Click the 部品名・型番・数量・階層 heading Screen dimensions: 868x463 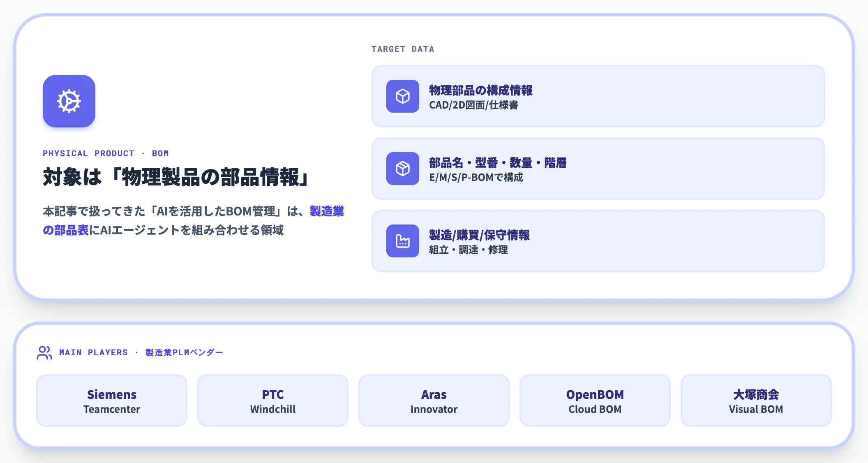click(x=498, y=163)
